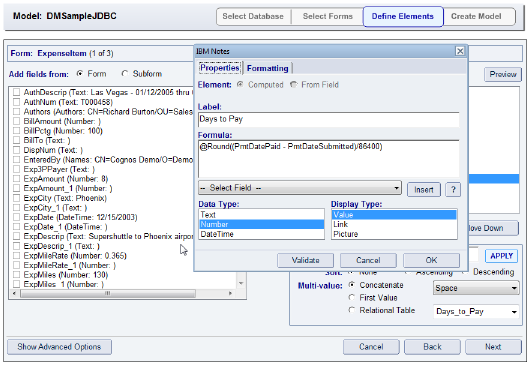Choose Concatenate for multi-value
Image resolution: width=530 pixels, height=366 pixels.
(352, 285)
